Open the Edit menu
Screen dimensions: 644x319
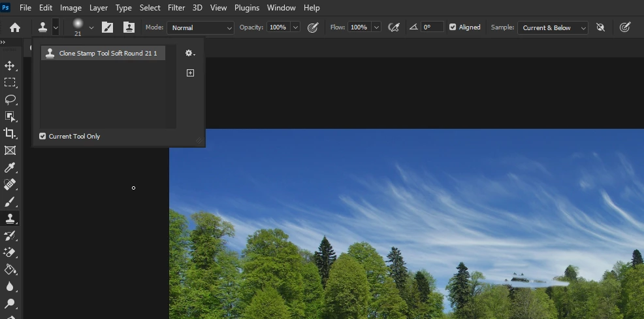tap(46, 7)
